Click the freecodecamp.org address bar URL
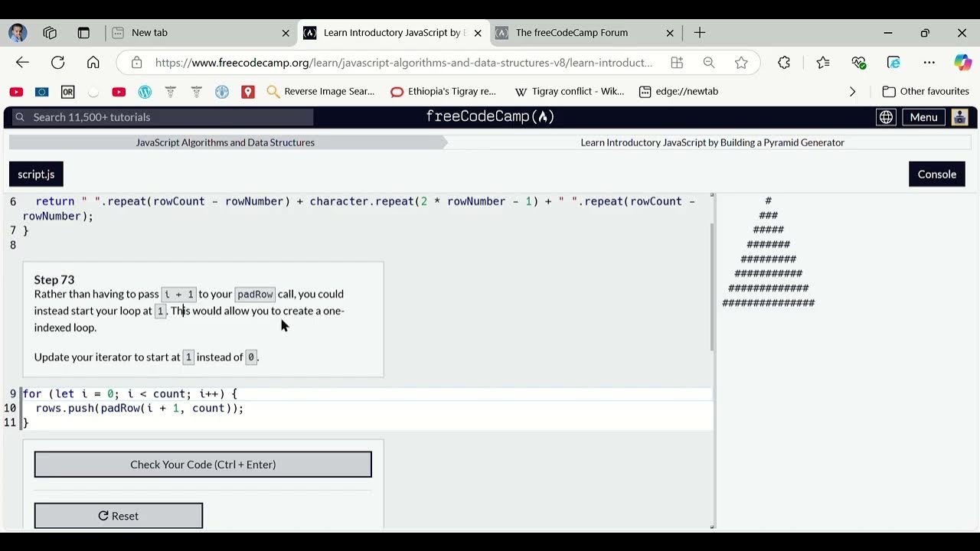The image size is (980, 551). tap(403, 63)
